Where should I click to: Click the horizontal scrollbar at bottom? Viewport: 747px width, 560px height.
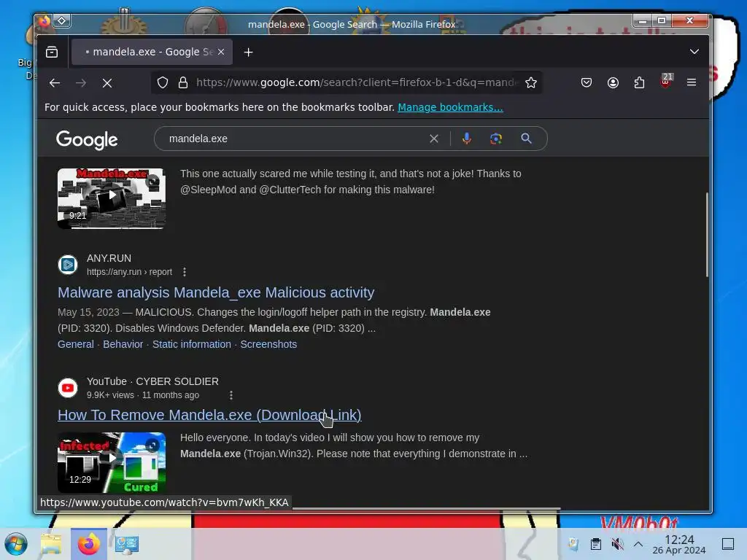(x=426, y=509)
